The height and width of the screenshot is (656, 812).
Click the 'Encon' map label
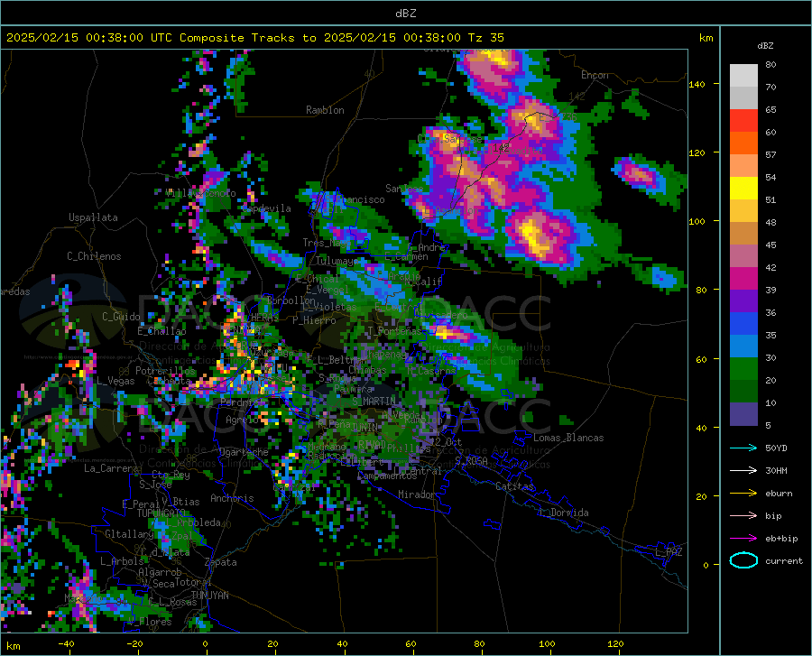click(595, 75)
